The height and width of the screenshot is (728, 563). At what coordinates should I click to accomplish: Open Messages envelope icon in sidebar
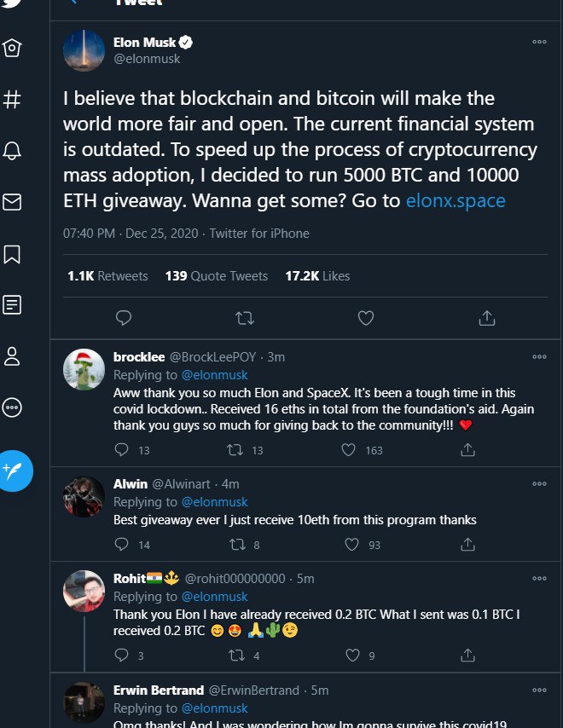click(13, 202)
